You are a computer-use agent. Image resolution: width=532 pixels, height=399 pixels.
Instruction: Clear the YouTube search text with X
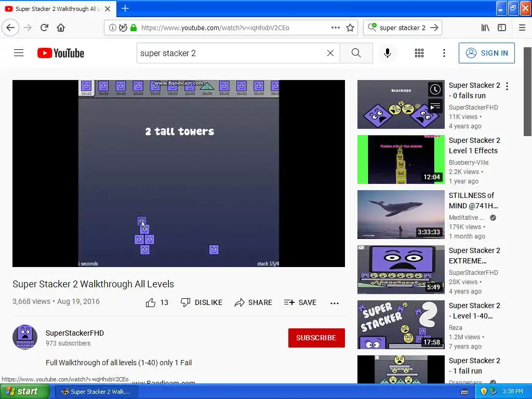click(x=330, y=53)
